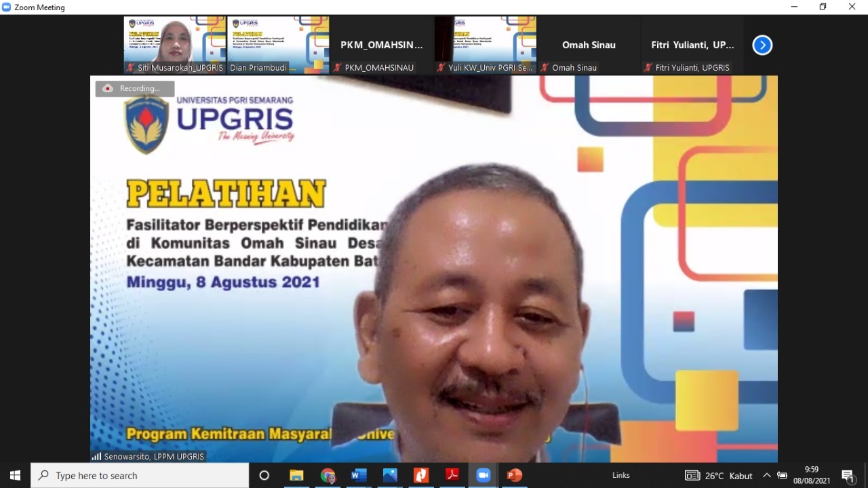
Task: Click the signal strength icon beside Senowarsito
Action: click(96, 456)
